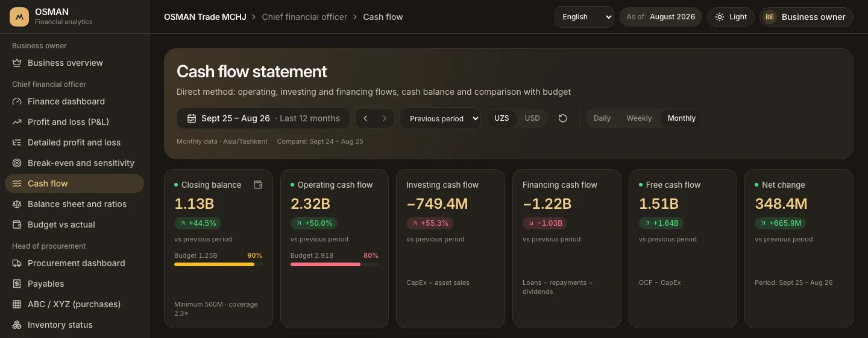Select Monthly granularity

click(682, 118)
